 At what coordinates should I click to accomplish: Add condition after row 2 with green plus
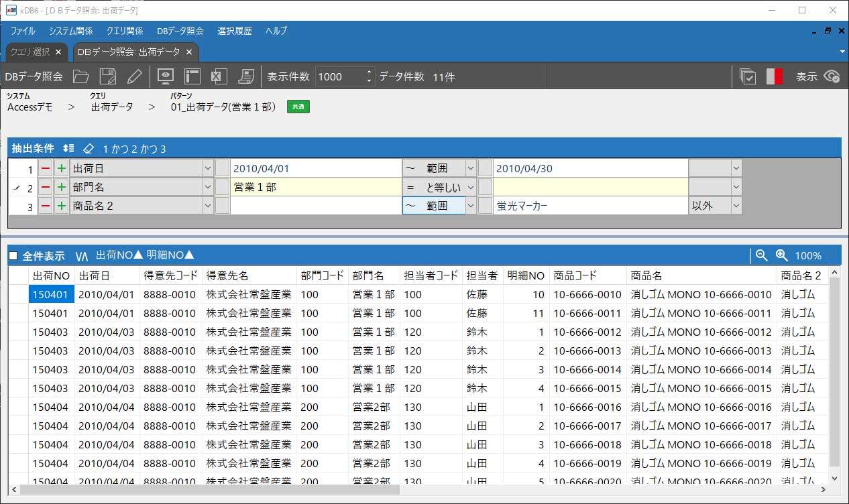[62, 187]
